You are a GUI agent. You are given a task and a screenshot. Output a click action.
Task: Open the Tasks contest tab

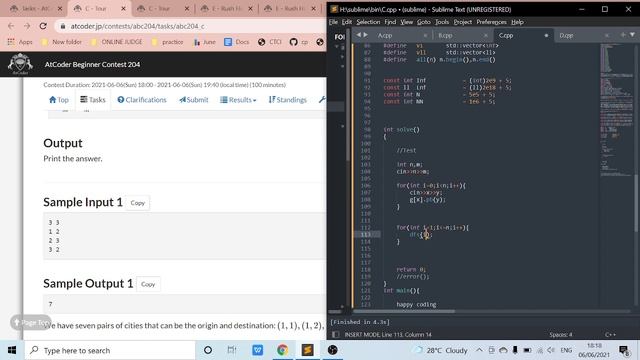[93, 100]
